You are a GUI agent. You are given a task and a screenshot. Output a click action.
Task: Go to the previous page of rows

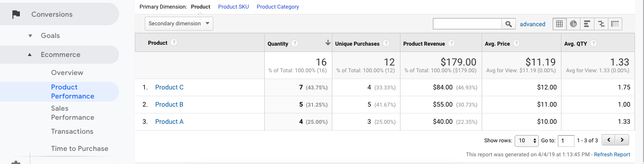[609, 141]
